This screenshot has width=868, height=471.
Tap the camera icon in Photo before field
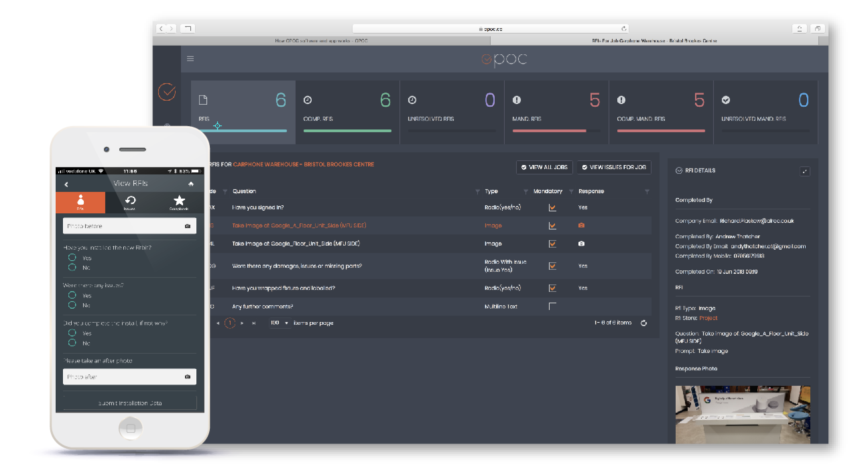pos(188,226)
